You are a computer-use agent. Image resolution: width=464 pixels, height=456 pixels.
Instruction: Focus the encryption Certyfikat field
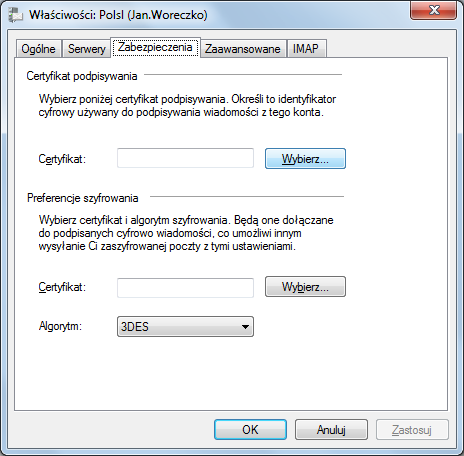click(185, 288)
